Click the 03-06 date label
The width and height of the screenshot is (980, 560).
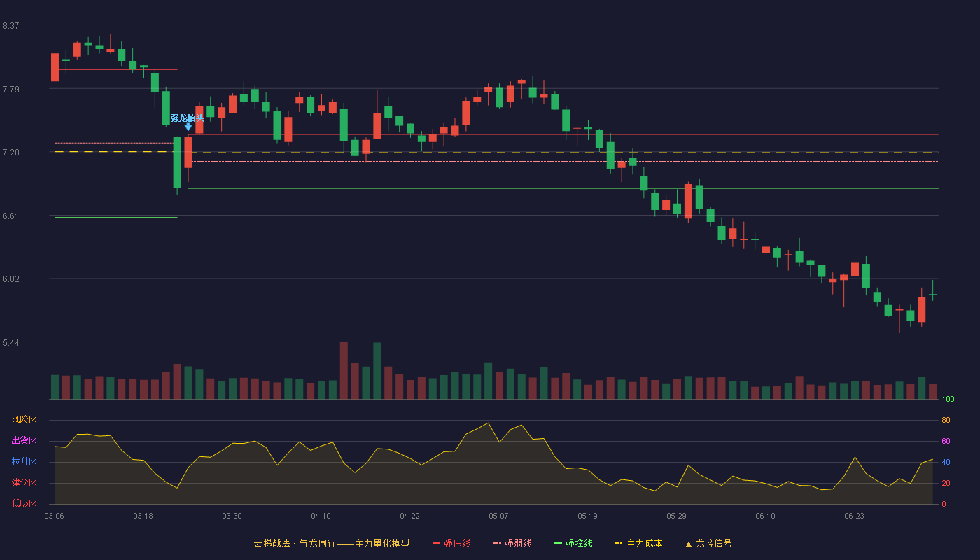[x=55, y=516]
